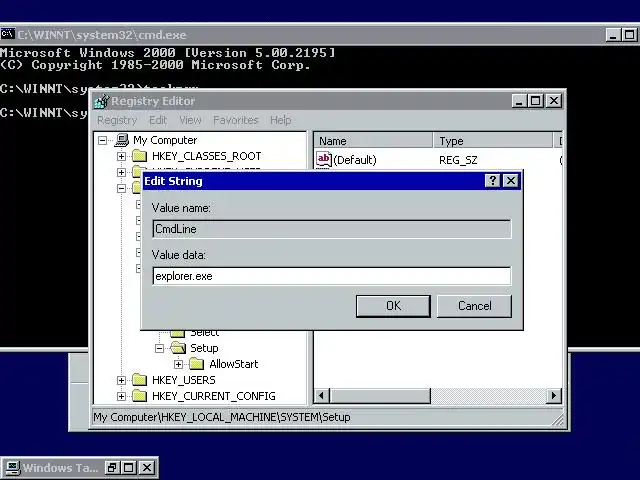Open the Favorites menu in Registry Editor
The image size is (640, 480).
236,120
